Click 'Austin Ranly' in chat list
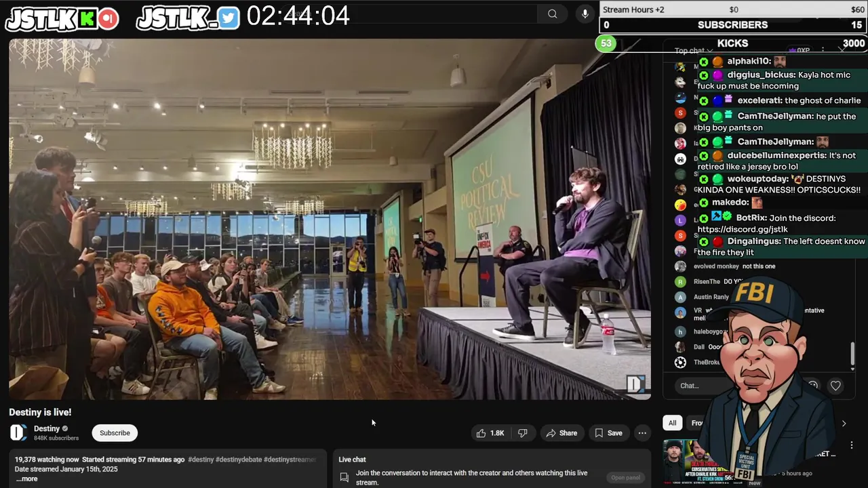868x488 pixels. pos(711,297)
